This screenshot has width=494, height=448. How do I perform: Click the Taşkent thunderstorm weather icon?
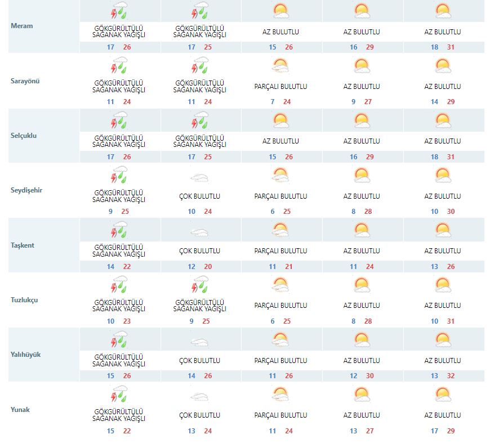point(119,230)
